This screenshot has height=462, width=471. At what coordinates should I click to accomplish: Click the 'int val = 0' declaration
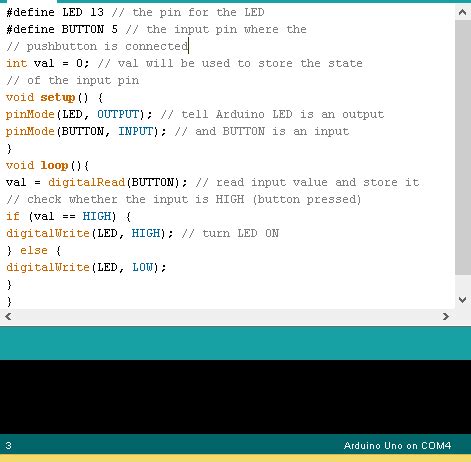pyautogui.click(x=48, y=63)
